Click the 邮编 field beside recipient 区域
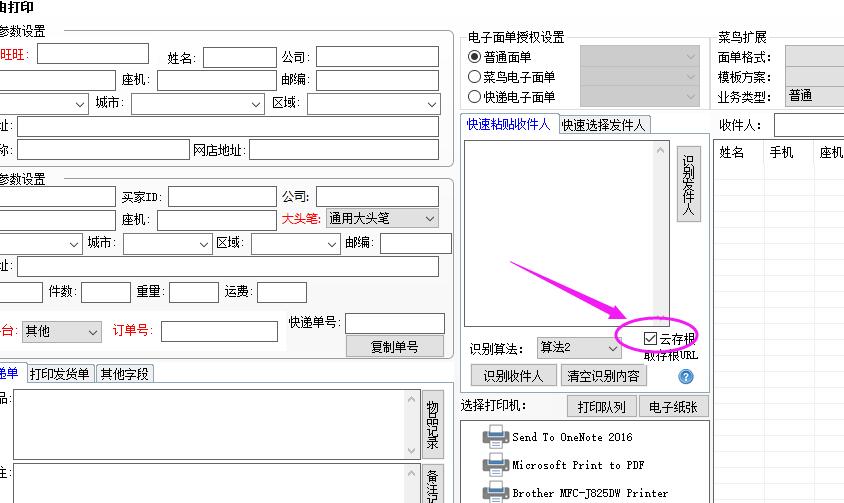844x503 pixels. 416,243
